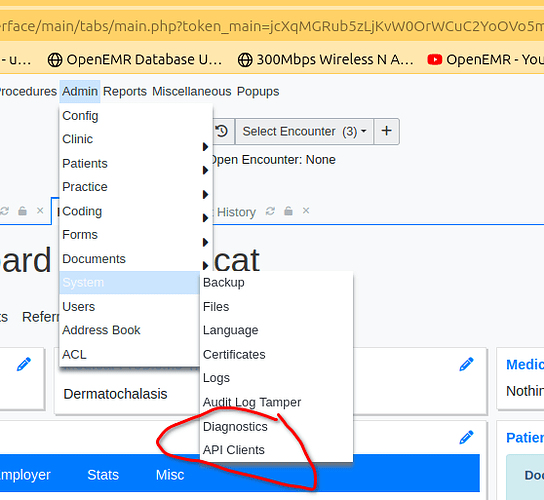544x500 pixels.
Task: Select System in Admin menu
Action: [x=129, y=282]
